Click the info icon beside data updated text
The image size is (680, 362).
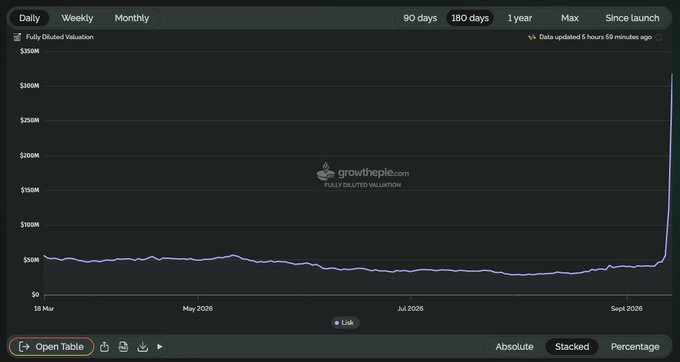click(659, 37)
